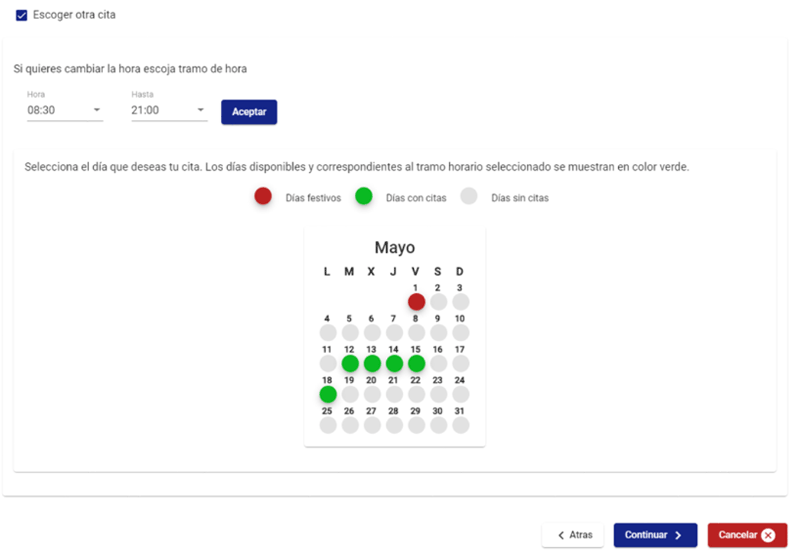Choose available day 14 in the calendar

tap(394, 364)
